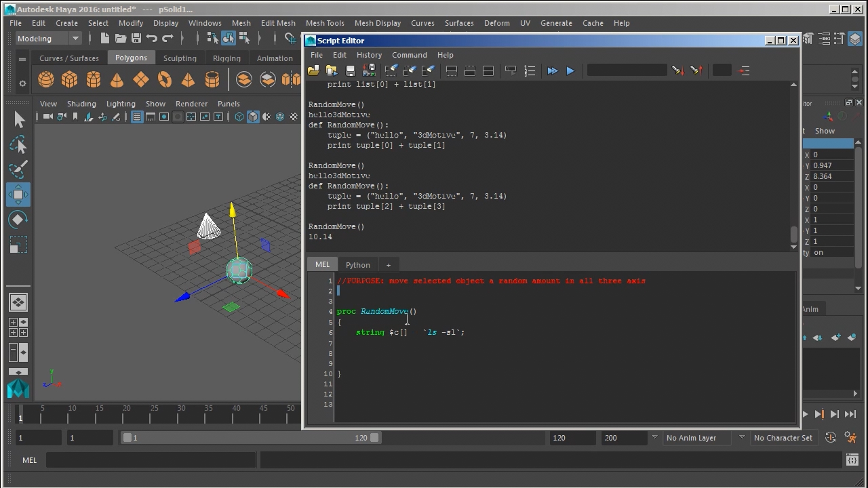
Task: Click the Script Editor search input field
Action: tap(627, 70)
